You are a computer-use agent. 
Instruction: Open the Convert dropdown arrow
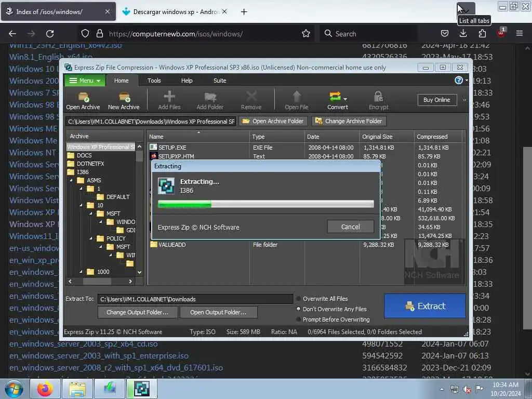345,99
